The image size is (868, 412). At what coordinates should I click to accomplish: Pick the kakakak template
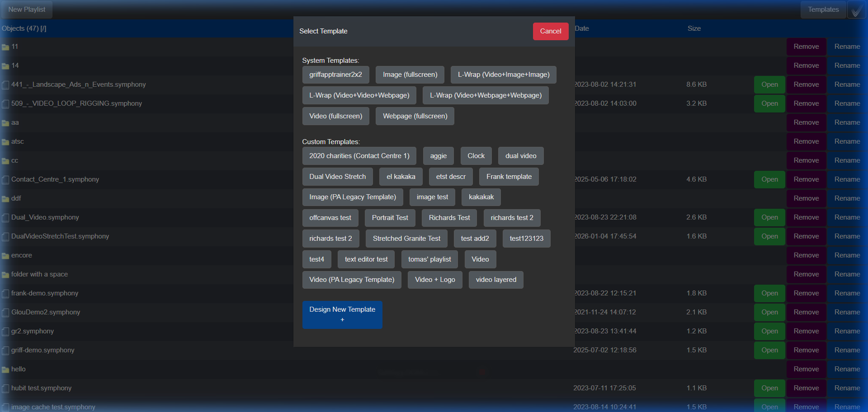click(481, 197)
